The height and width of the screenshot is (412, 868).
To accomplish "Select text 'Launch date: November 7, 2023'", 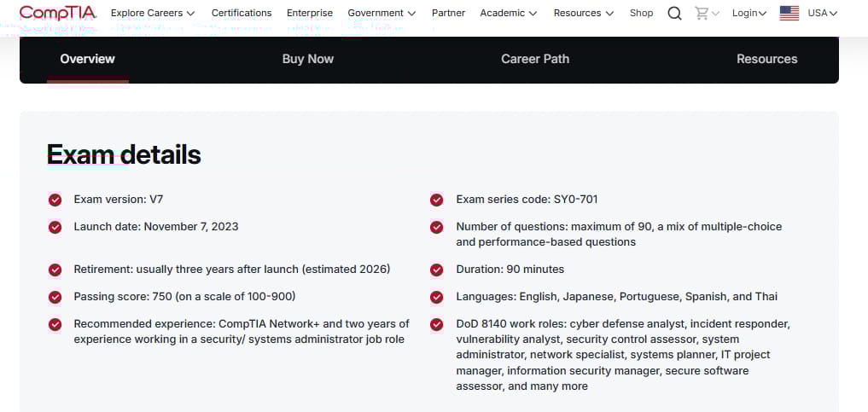I will click(156, 226).
